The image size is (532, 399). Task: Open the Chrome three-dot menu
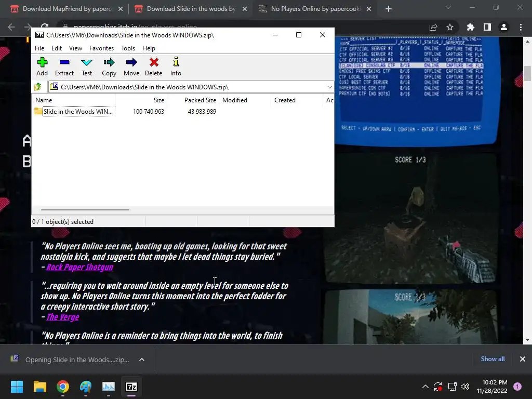(521, 27)
